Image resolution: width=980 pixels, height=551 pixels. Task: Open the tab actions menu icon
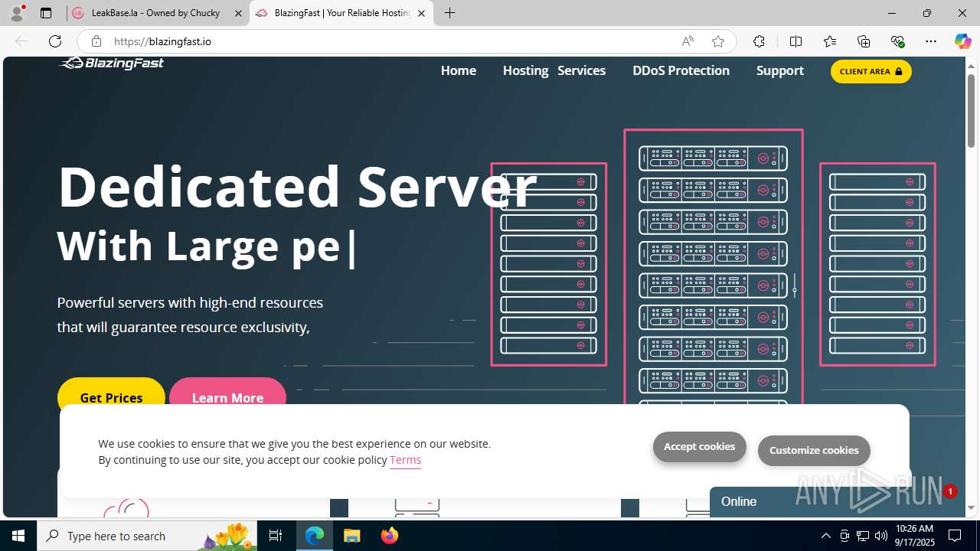[46, 13]
